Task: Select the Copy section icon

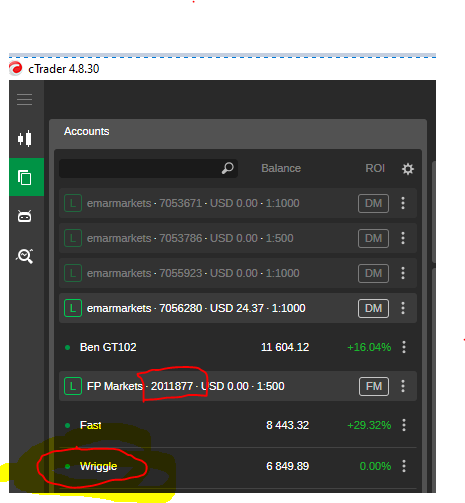Action: [25, 177]
